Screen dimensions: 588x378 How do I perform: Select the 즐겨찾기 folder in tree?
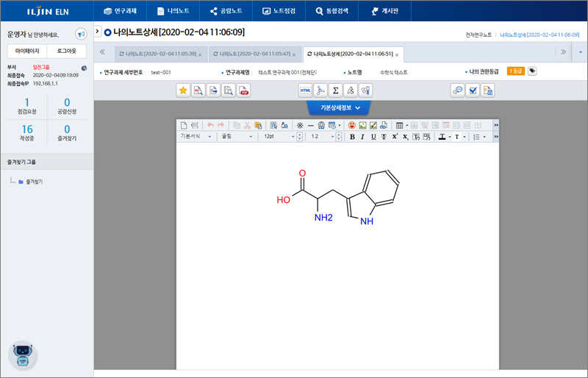(x=35, y=181)
